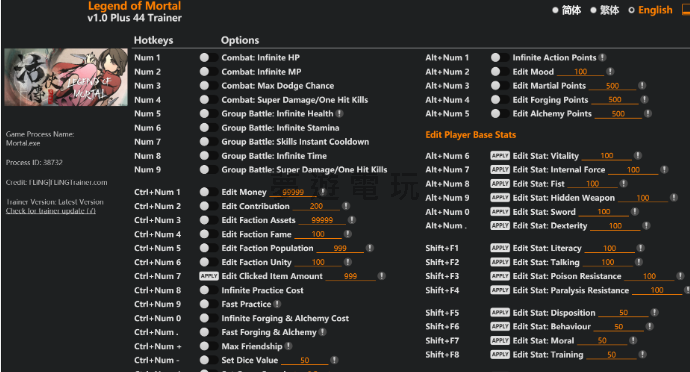The height and width of the screenshot is (372, 690).
Task: Enable Group Battle: Infinite Stamina
Action: pos(208,128)
